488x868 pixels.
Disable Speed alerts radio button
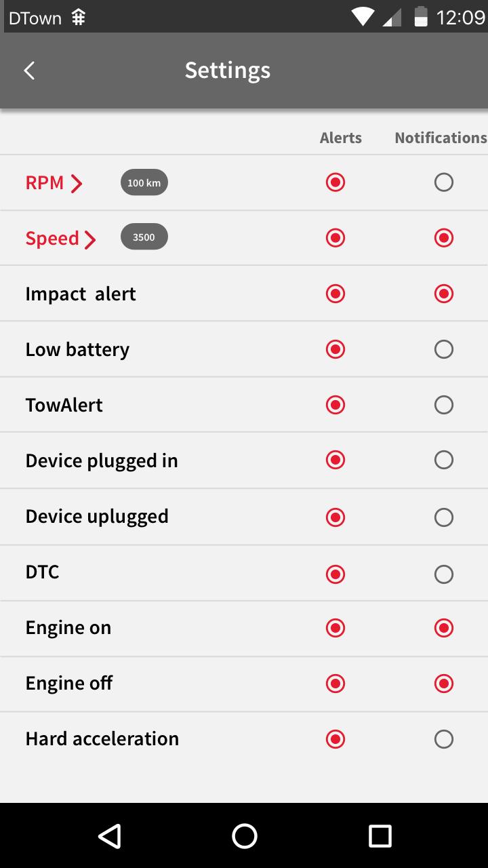click(x=335, y=238)
